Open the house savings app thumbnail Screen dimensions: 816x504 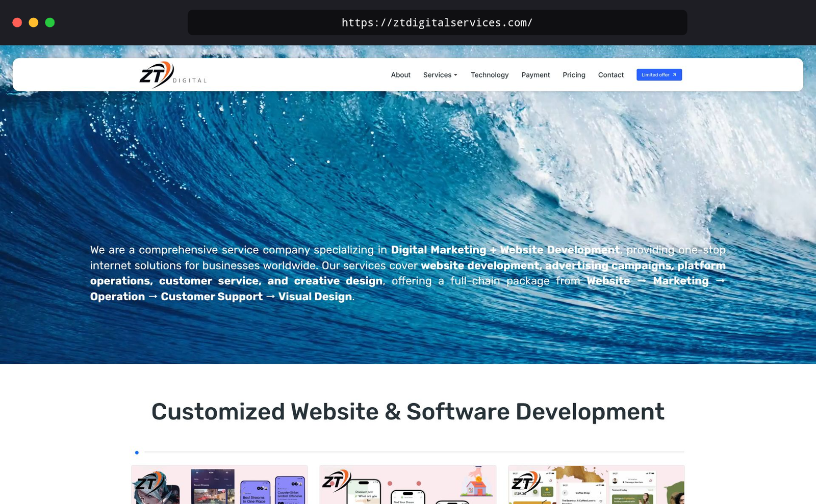click(x=407, y=485)
